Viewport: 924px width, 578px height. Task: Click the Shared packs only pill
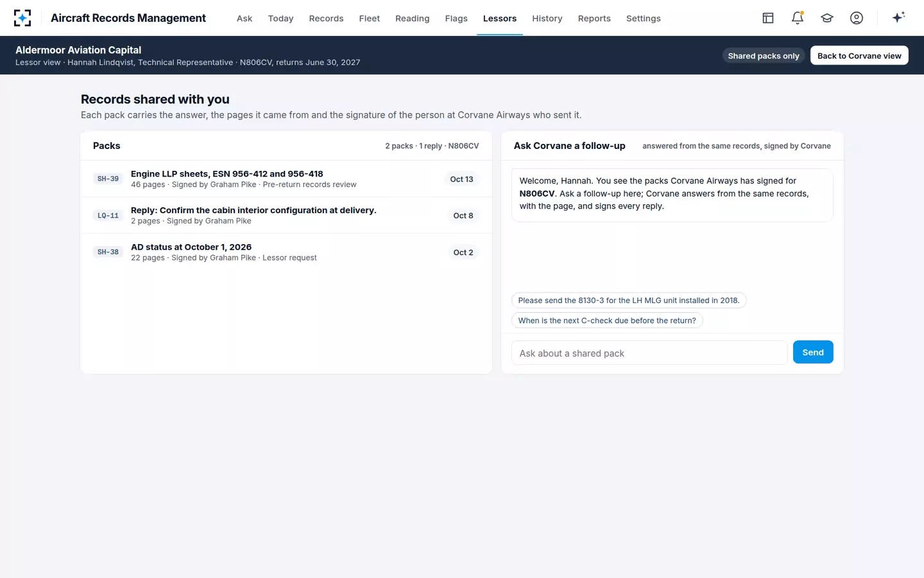[x=764, y=56]
